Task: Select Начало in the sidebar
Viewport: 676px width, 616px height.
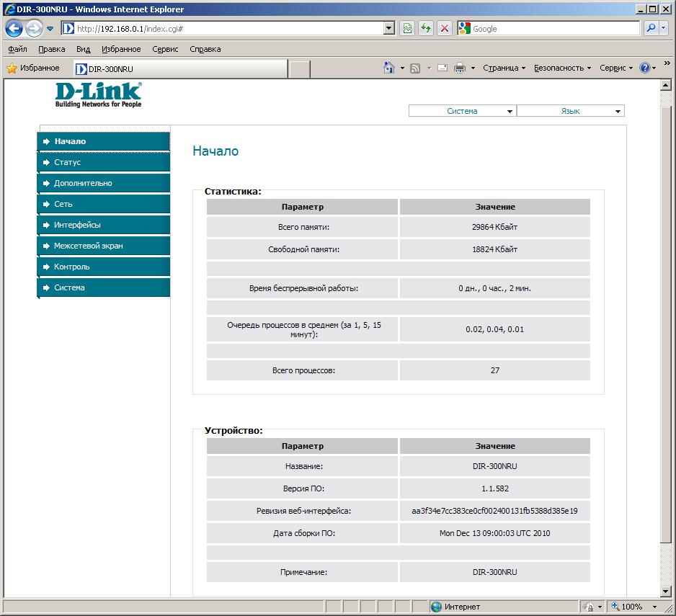Action: pyautogui.click(x=104, y=141)
